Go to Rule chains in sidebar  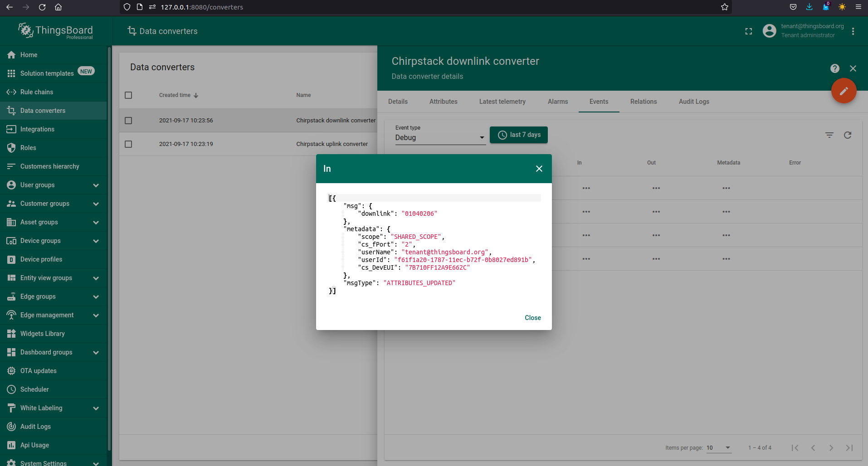37,92
